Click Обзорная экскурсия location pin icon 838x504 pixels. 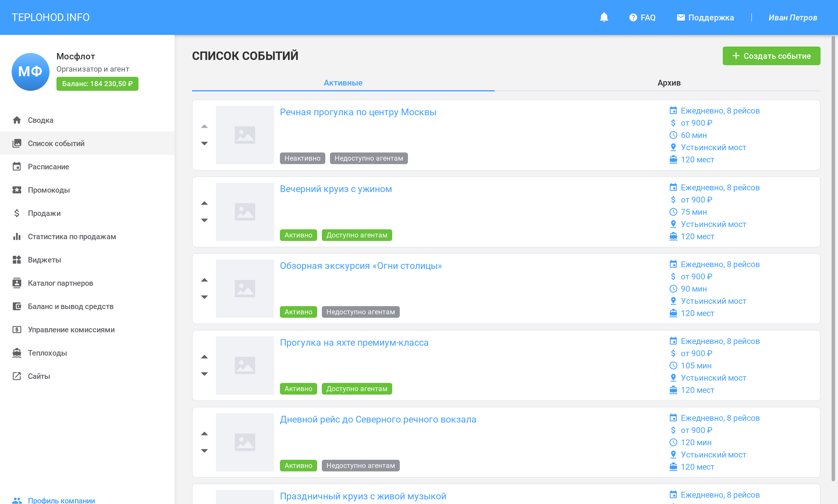pyautogui.click(x=673, y=301)
